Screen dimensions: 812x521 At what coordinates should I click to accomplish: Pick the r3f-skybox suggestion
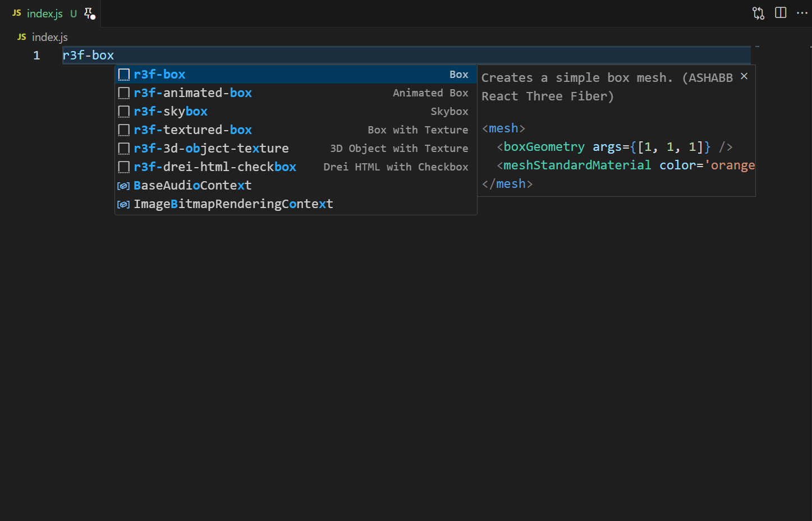click(296, 111)
